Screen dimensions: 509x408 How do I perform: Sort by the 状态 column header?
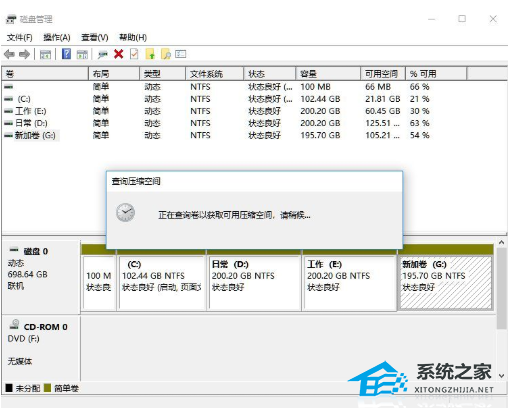270,74
